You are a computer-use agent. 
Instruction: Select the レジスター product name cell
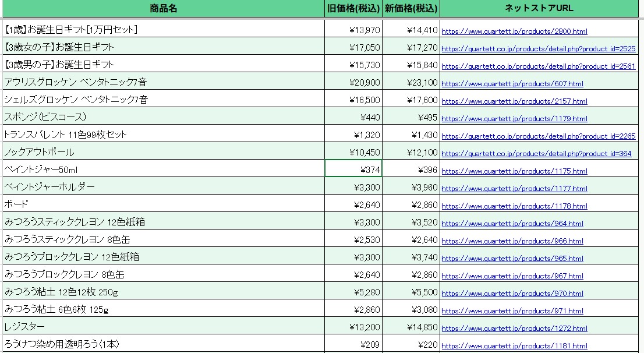coord(164,326)
